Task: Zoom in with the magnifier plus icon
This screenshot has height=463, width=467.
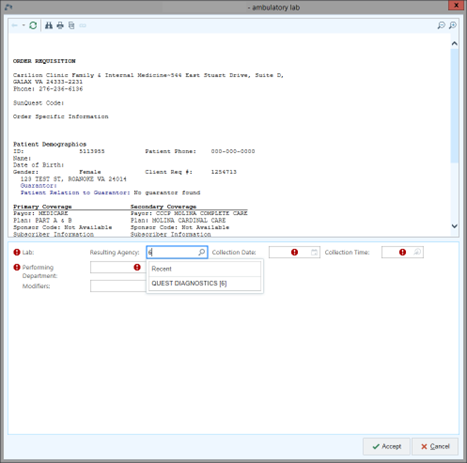Action: tap(453, 25)
